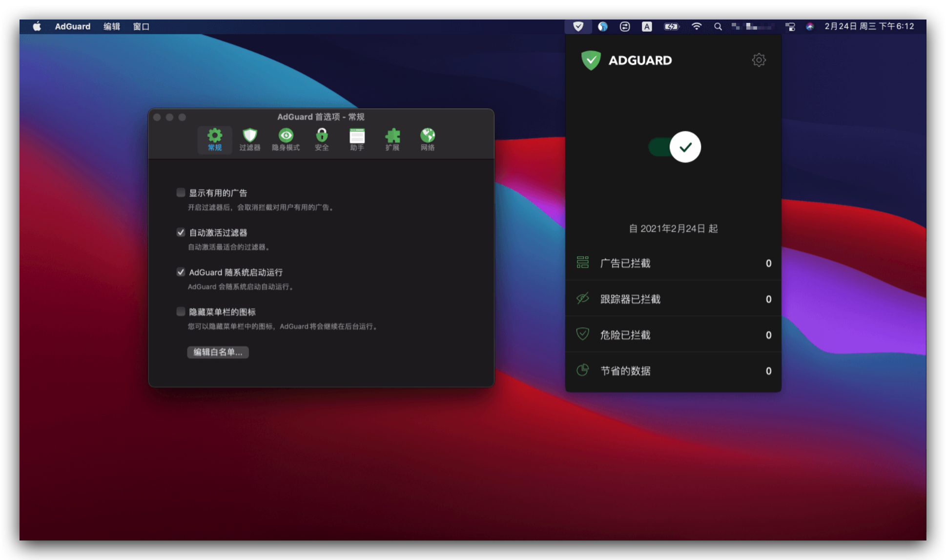The height and width of the screenshot is (560, 946).
Task: Open Spotlight search magnifier in menu bar
Action: [718, 26]
